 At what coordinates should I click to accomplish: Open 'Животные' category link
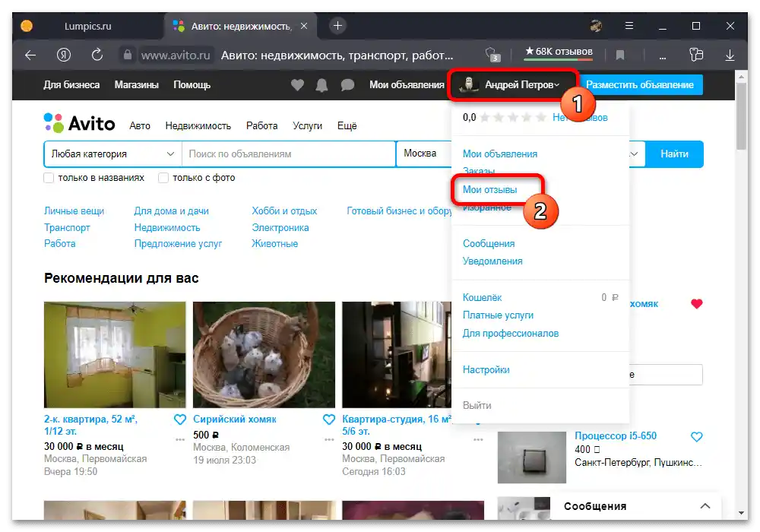click(x=274, y=243)
